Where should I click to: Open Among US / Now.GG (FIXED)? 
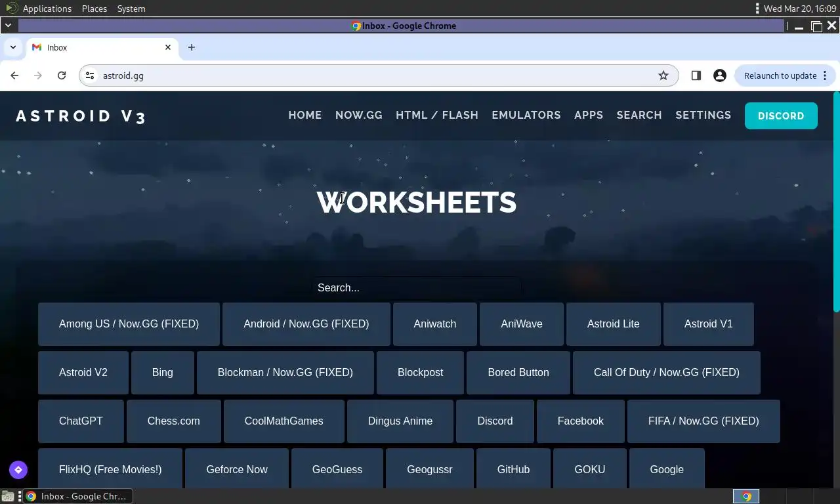point(129,324)
